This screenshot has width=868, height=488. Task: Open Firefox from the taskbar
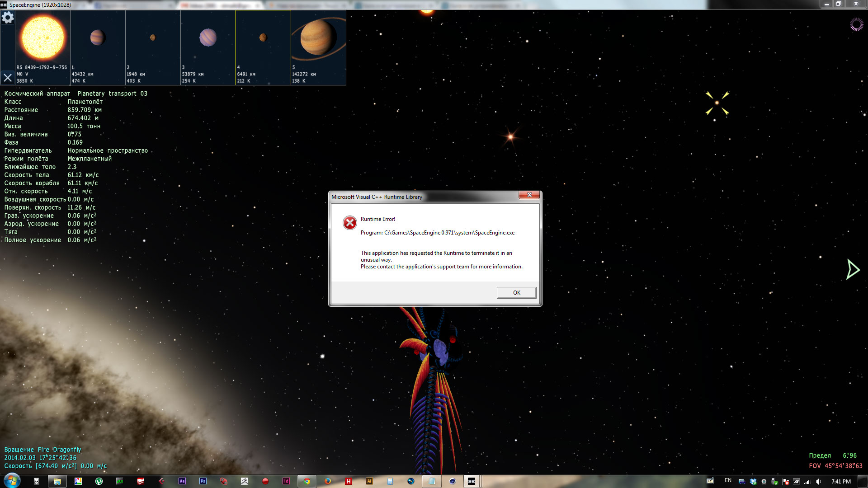(328, 481)
